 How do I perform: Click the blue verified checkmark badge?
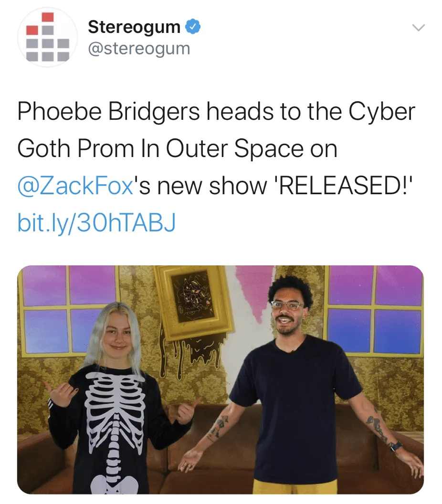tap(193, 27)
